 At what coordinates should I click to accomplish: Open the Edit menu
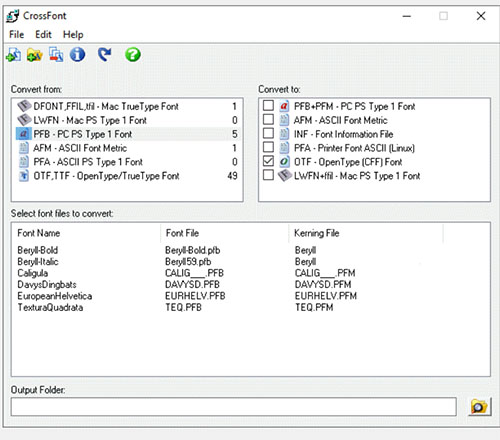point(43,35)
